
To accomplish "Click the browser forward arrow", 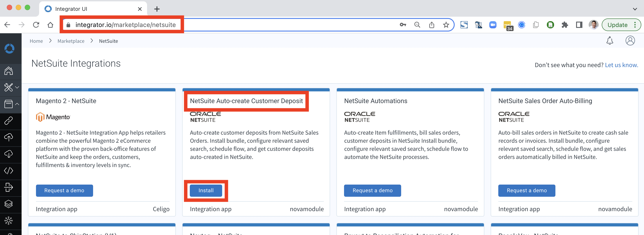I will [22, 25].
